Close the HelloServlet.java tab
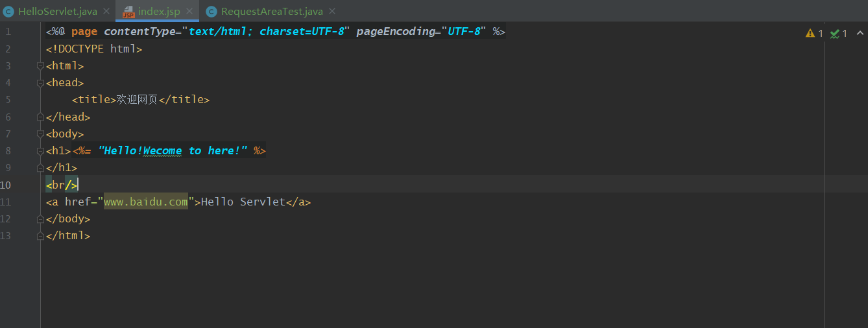 pyautogui.click(x=106, y=12)
